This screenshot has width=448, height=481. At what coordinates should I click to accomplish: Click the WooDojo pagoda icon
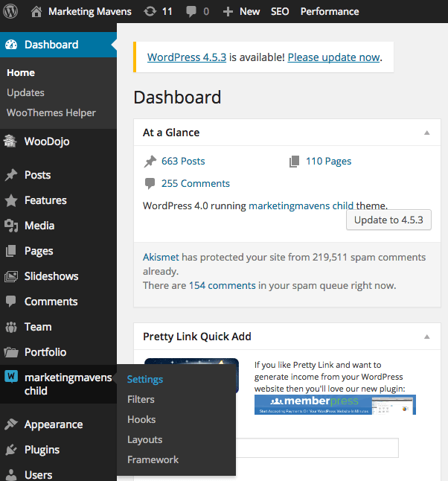(x=10, y=141)
